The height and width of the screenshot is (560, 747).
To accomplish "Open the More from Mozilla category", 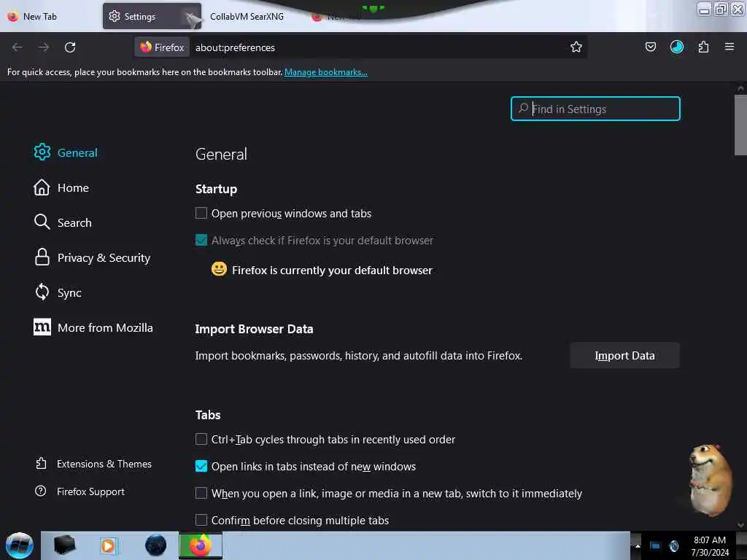I will pyautogui.click(x=105, y=327).
